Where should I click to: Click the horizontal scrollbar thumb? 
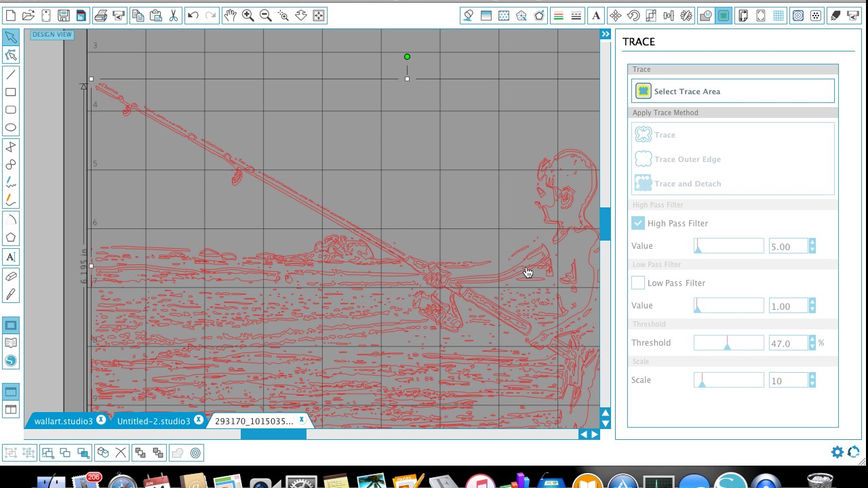pos(273,434)
